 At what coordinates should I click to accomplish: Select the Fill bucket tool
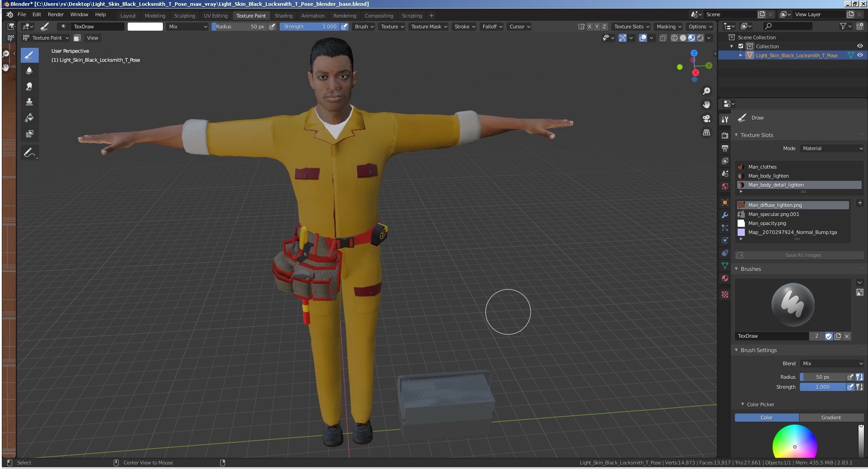point(29,118)
